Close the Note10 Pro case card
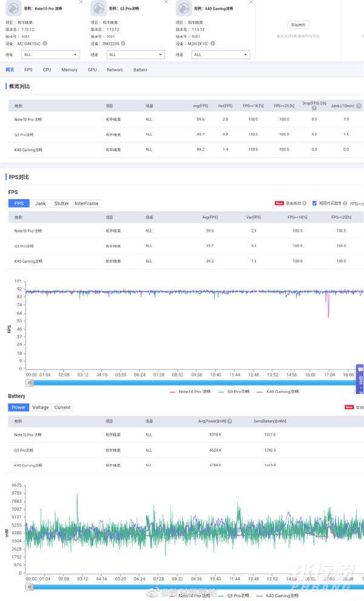Image resolution: width=364 pixels, height=601 pixels. pos(81,2)
